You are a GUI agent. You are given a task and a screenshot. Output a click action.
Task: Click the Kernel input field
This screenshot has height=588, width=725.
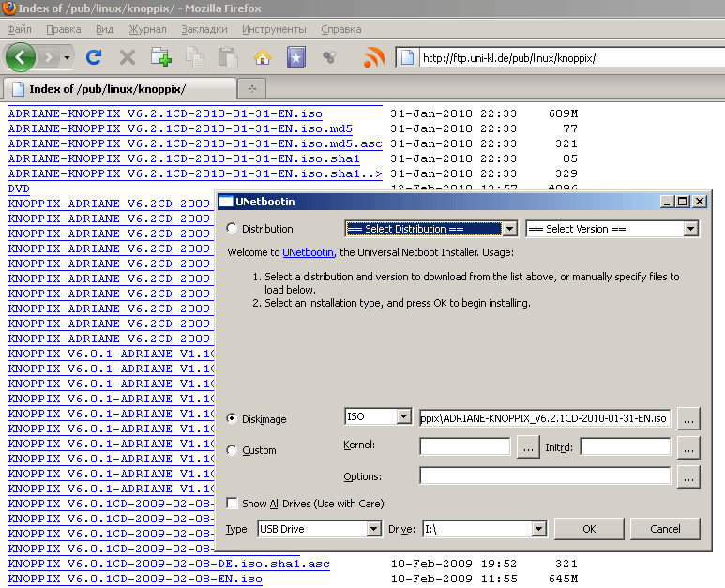click(x=464, y=447)
